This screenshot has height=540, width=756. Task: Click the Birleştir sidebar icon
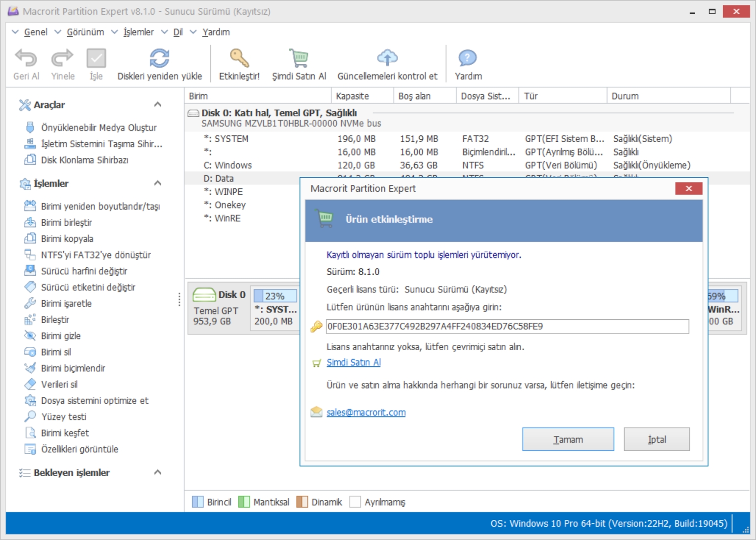tap(30, 319)
